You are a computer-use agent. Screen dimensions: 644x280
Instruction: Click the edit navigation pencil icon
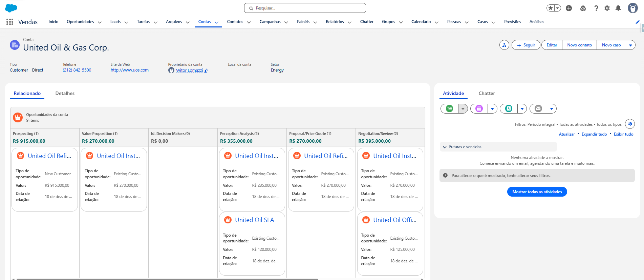pyautogui.click(x=638, y=22)
